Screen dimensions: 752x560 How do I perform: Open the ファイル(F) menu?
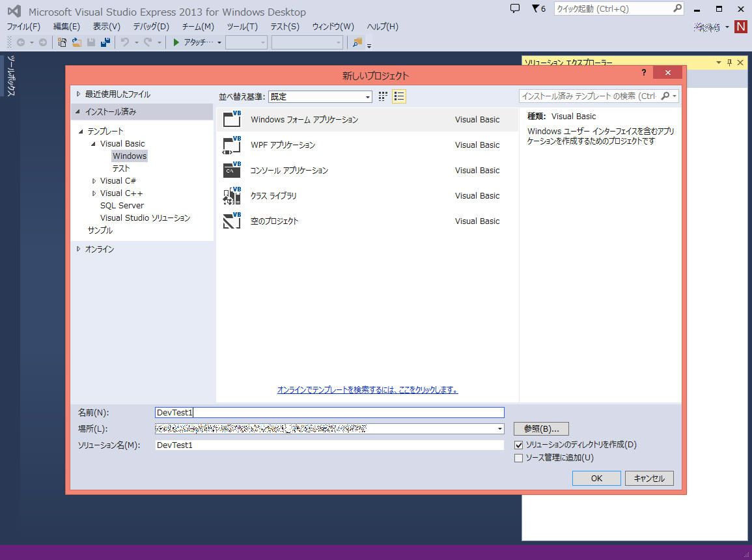click(x=23, y=26)
